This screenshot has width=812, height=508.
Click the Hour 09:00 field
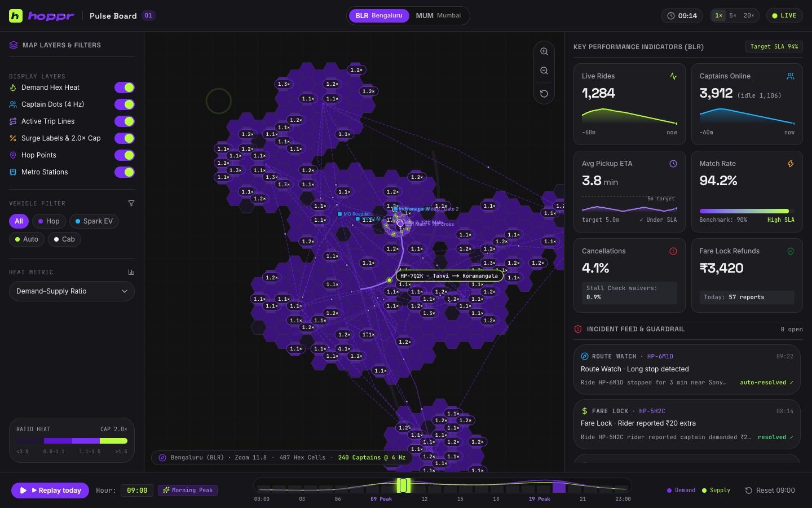pyautogui.click(x=137, y=491)
